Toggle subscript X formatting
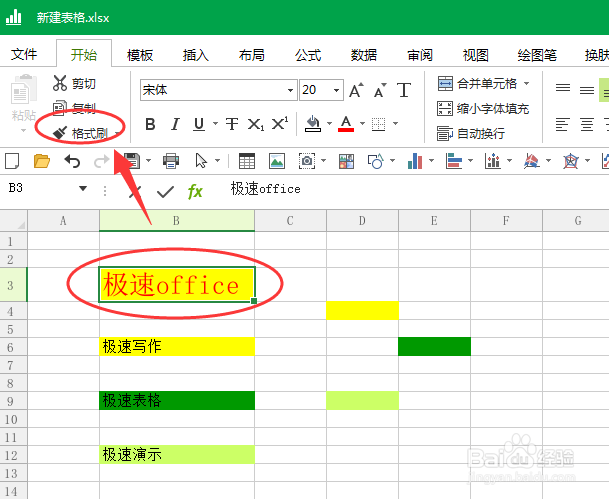Image resolution: width=609 pixels, height=499 pixels. (256, 124)
